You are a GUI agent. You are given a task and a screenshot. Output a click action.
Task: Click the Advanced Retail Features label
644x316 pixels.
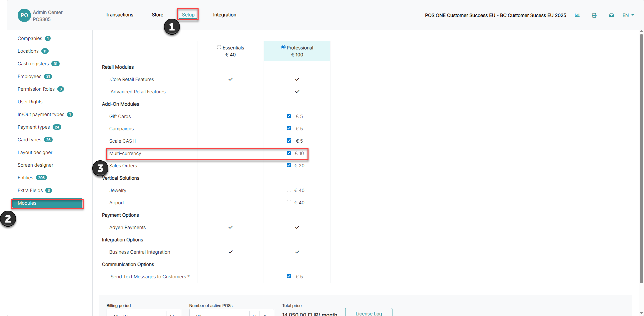coord(137,92)
